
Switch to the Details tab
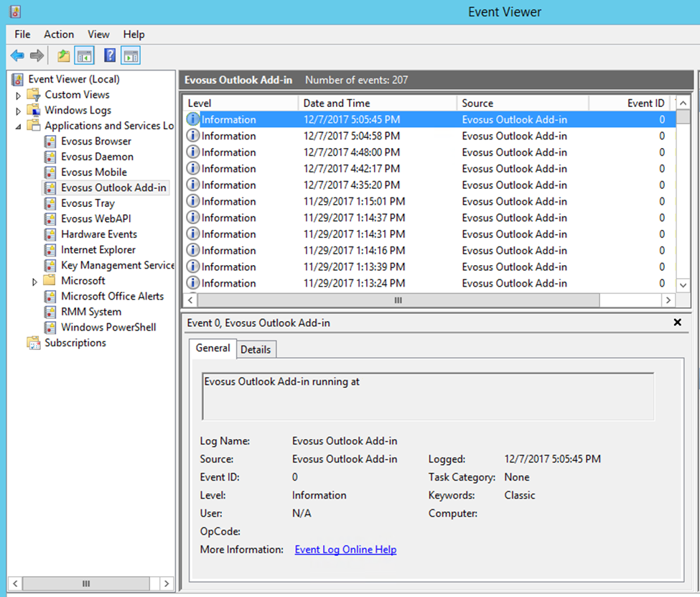pos(256,349)
